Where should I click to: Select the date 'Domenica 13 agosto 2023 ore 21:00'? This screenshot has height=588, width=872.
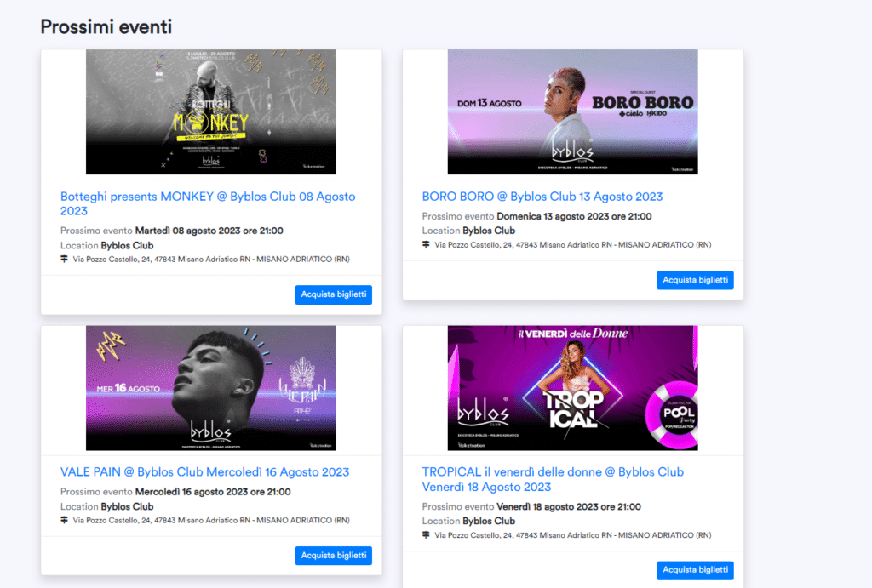click(x=574, y=216)
